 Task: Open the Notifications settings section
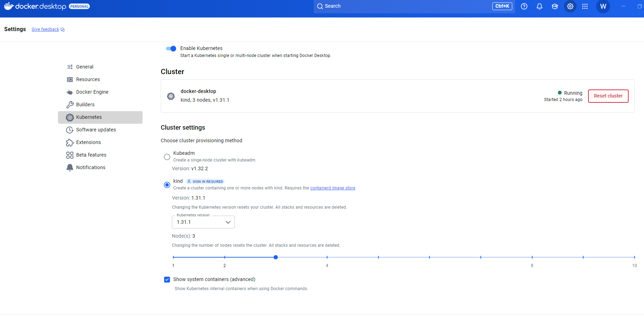[x=91, y=167]
